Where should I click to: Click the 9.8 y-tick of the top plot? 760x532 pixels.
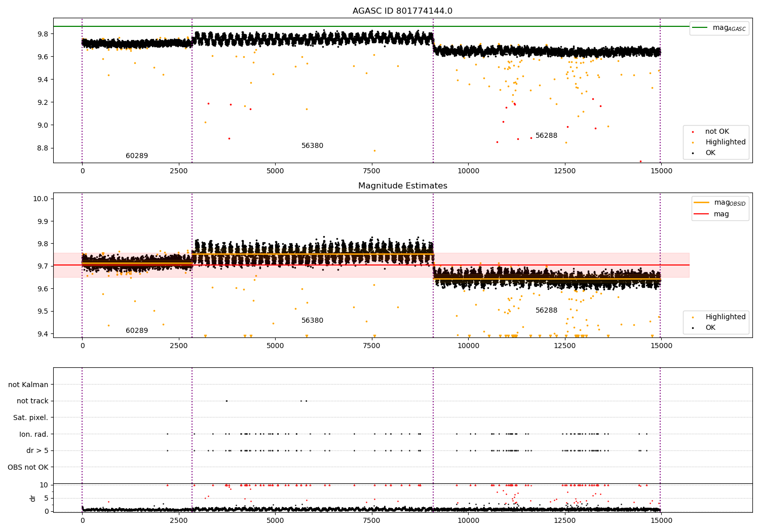point(43,34)
